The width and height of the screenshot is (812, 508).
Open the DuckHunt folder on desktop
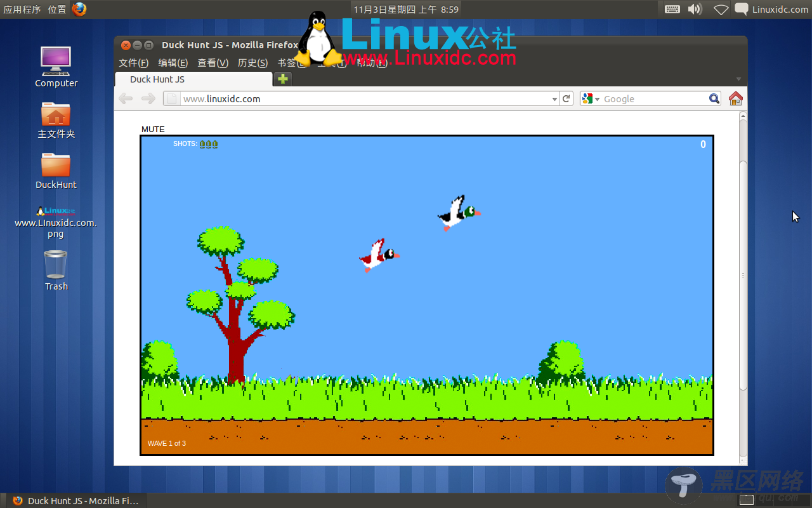point(56,171)
